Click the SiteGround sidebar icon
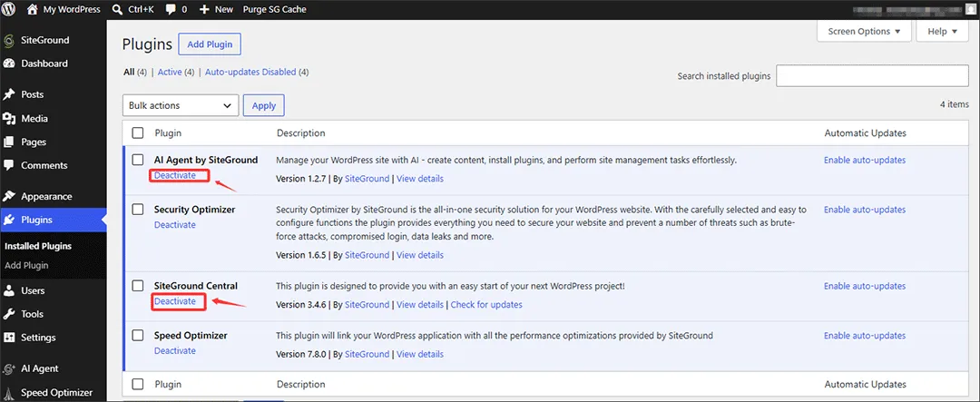The width and height of the screenshot is (980, 402). pos(9,41)
